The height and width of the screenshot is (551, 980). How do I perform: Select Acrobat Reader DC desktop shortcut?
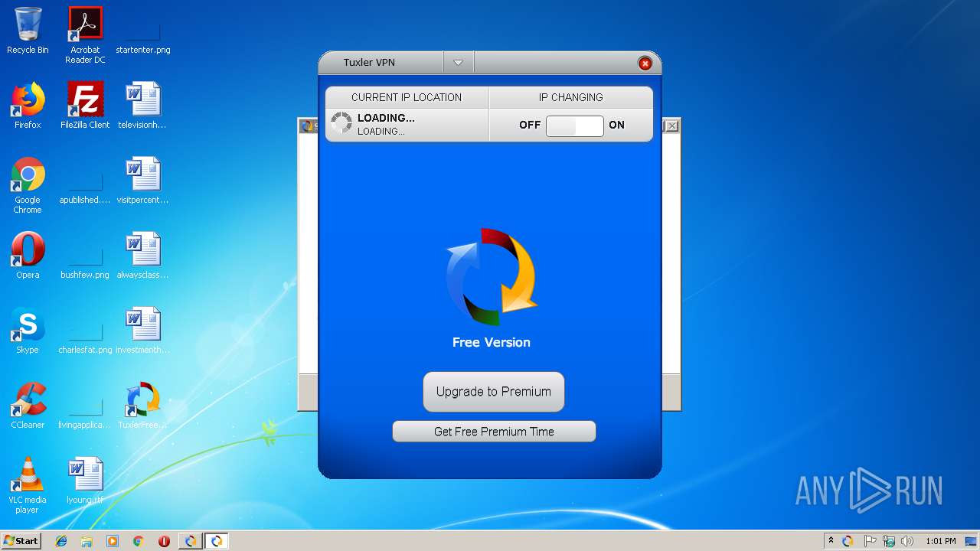85,35
